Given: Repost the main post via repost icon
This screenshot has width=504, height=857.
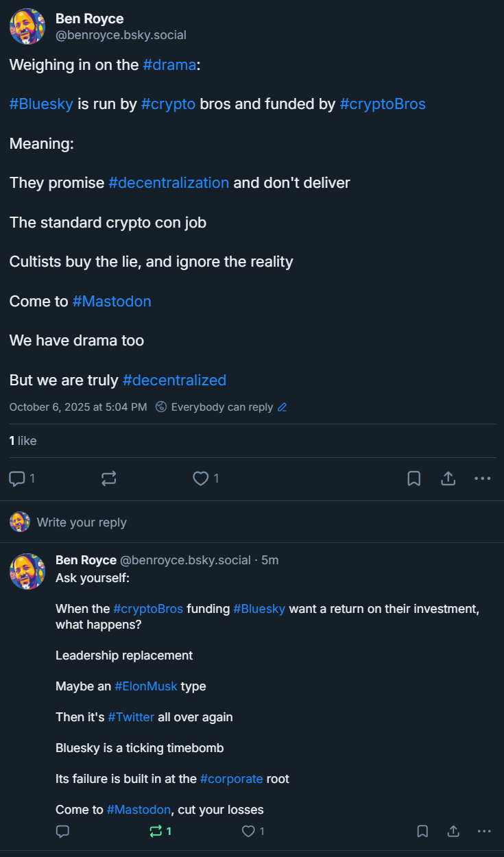Looking at the screenshot, I should (108, 479).
